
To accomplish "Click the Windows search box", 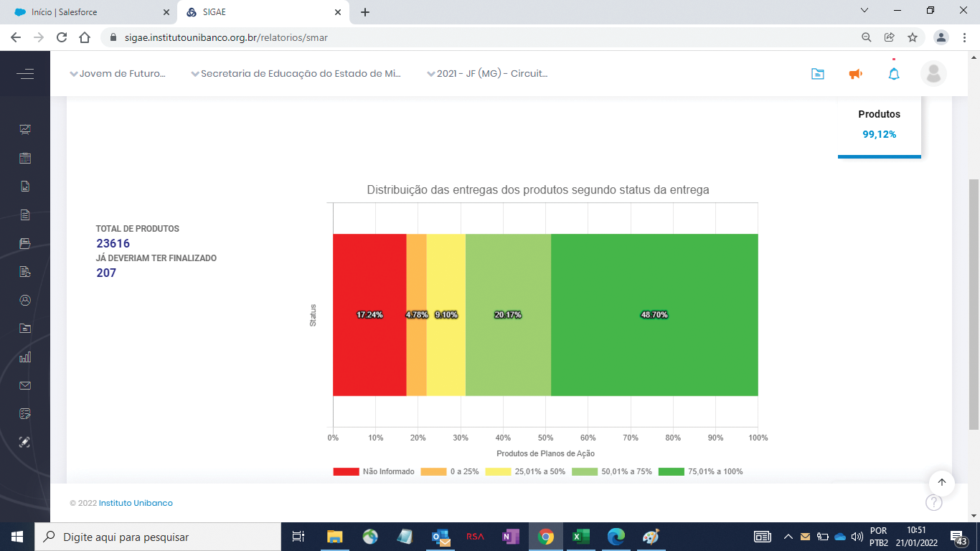I will click(157, 537).
